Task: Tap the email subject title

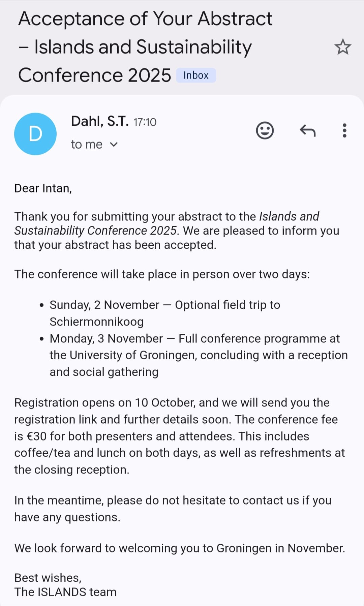Action: coord(145,47)
